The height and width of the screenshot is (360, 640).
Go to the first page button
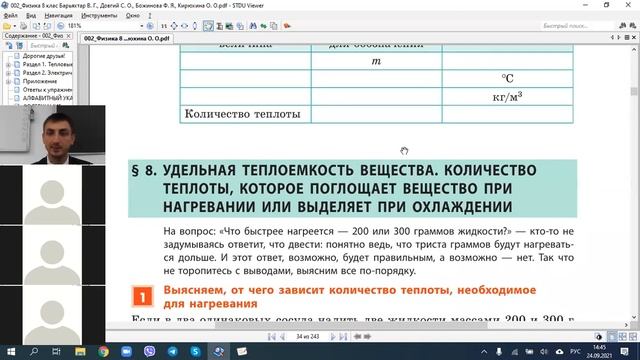pos(271,336)
